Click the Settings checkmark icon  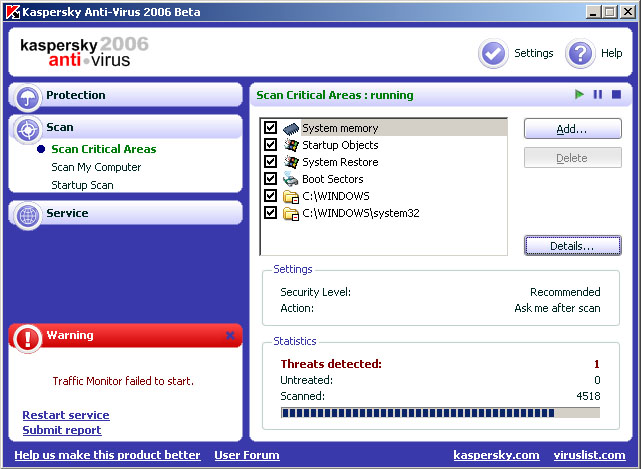coord(493,54)
